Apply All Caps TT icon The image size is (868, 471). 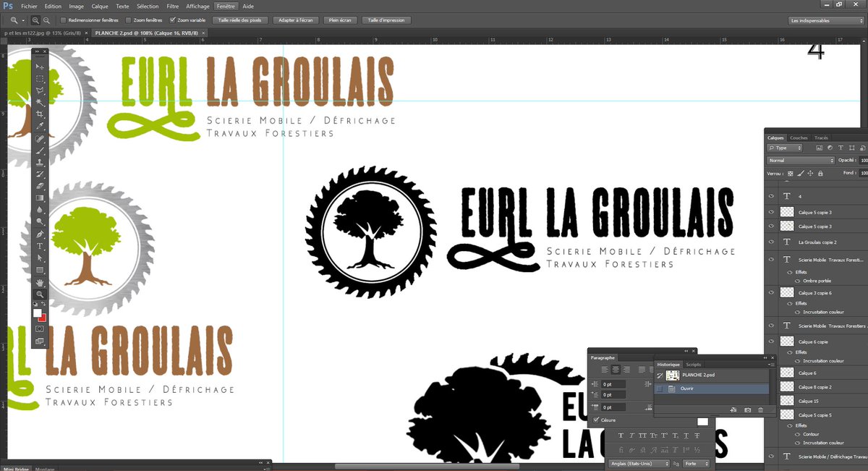pyautogui.click(x=642, y=436)
